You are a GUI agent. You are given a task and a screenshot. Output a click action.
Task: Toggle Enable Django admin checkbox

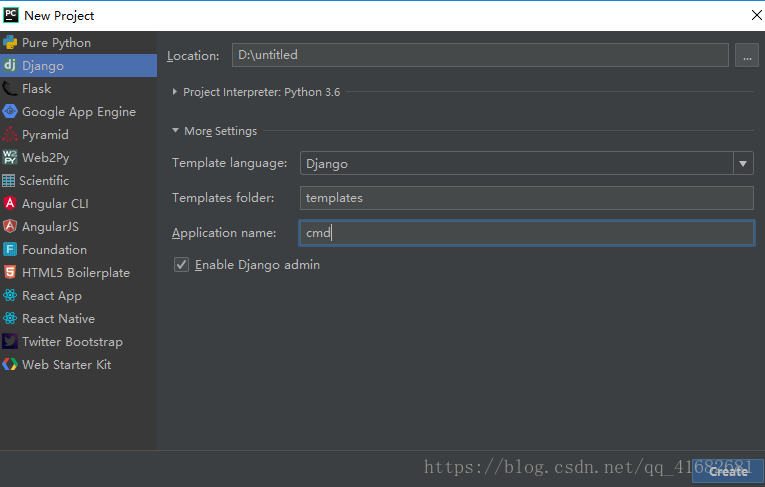[181, 264]
